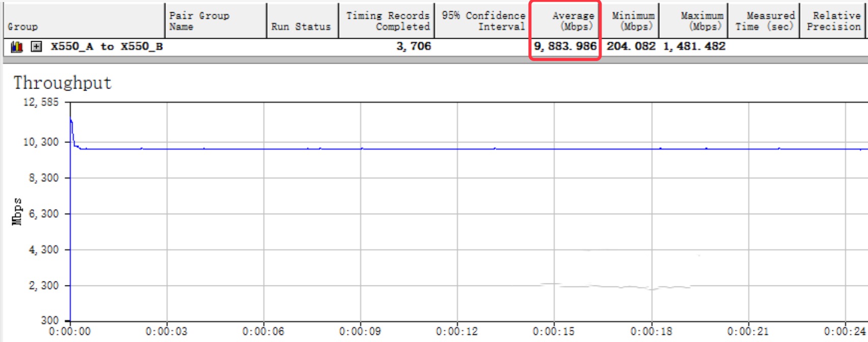Click the 0:00:24 time axis label

(845, 331)
